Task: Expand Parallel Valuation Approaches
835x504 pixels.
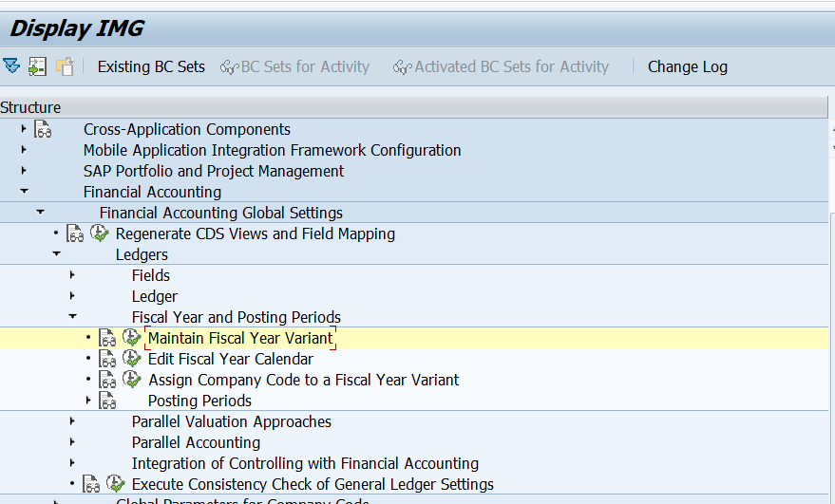Action: 72,421
